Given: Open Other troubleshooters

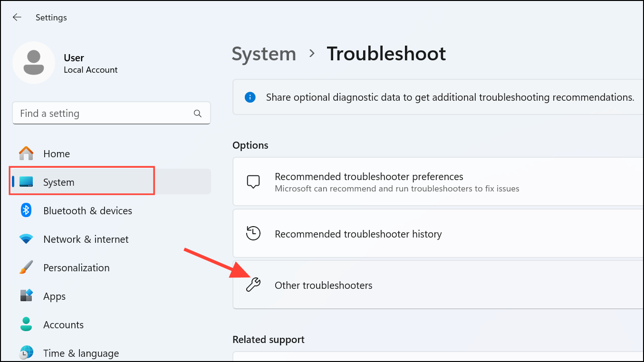Looking at the screenshot, I should click(323, 285).
